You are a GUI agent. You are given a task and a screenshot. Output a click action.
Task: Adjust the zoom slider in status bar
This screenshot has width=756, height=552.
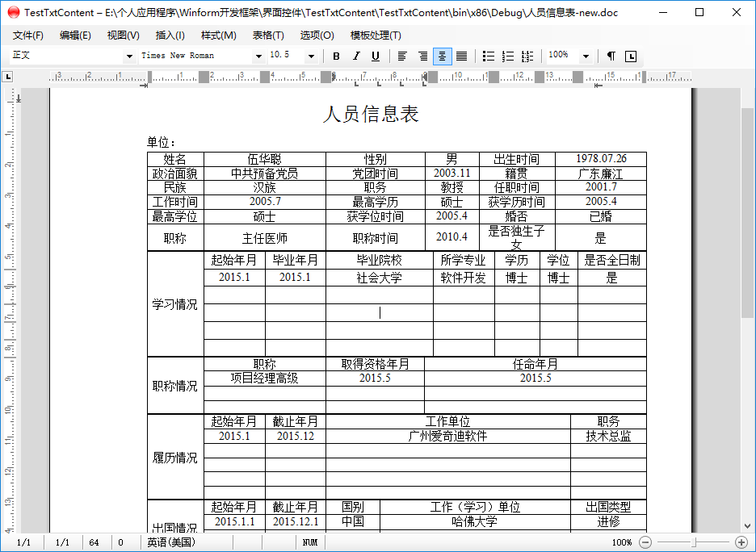tap(694, 542)
